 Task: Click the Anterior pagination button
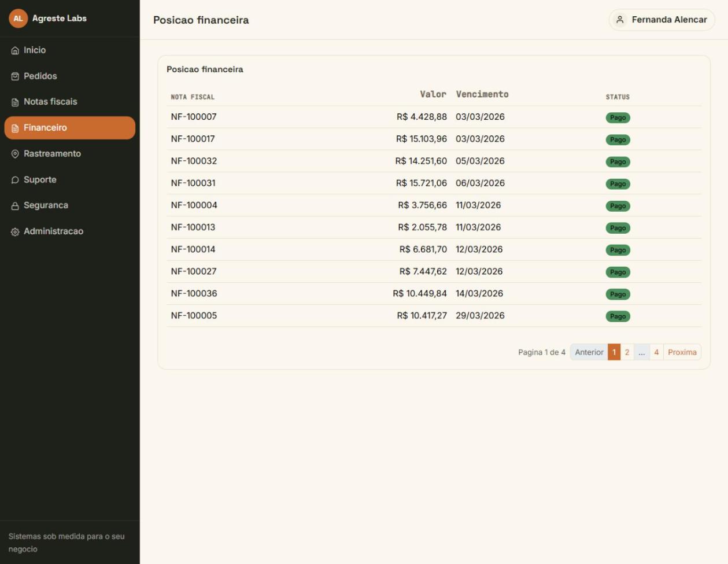click(x=589, y=352)
